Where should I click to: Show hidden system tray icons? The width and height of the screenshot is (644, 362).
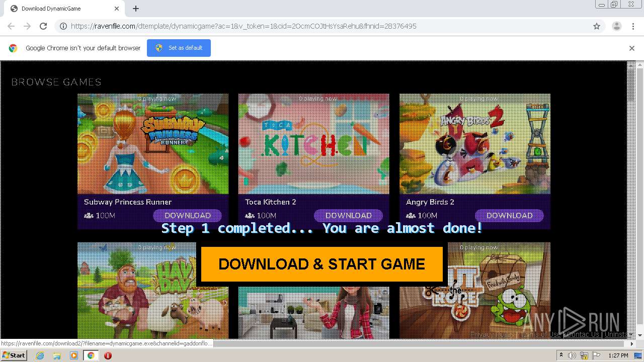(562, 355)
